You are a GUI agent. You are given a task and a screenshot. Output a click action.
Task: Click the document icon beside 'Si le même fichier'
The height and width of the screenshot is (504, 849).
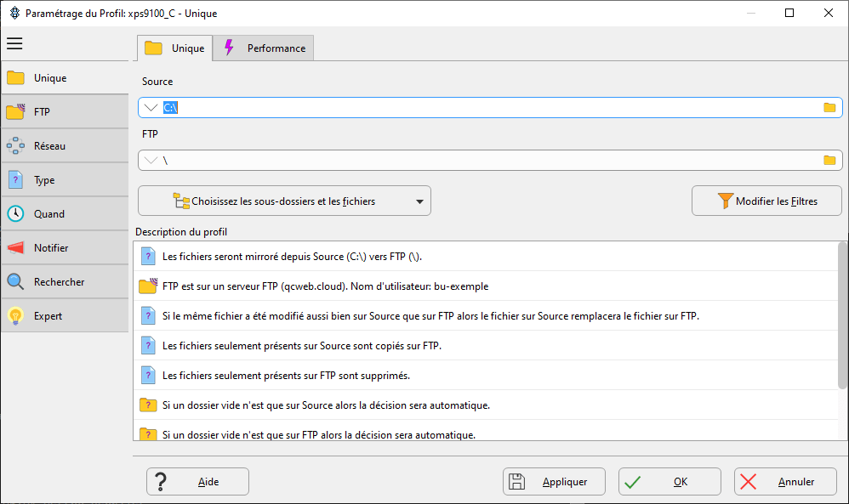coord(148,316)
